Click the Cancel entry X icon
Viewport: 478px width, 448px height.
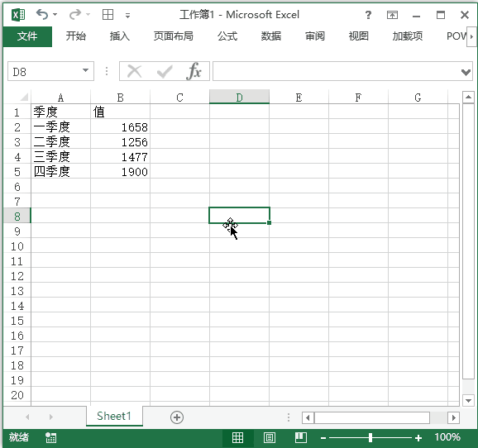pos(134,71)
